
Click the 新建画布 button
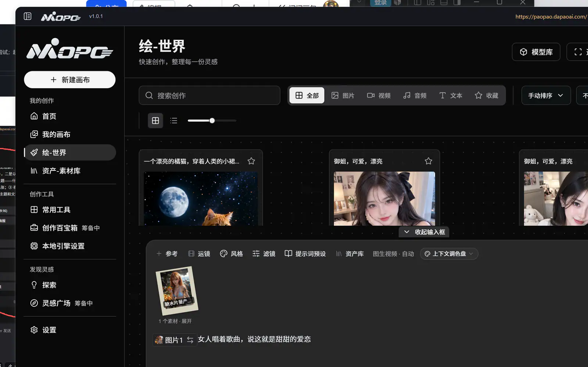point(70,80)
